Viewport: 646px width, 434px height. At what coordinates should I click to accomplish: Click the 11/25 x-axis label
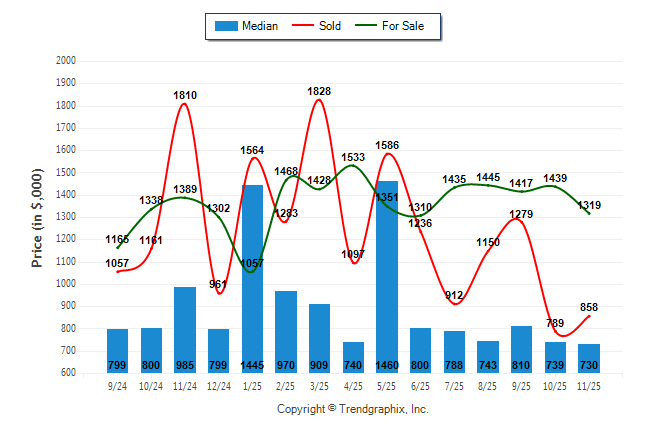pyautogui.click(x=589, y=385)
